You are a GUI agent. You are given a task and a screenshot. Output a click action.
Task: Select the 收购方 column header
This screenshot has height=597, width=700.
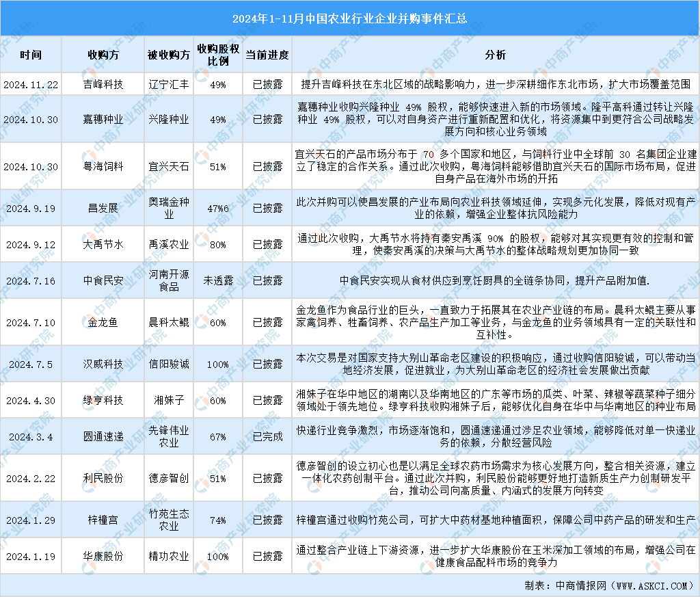(x=103, y=55)
